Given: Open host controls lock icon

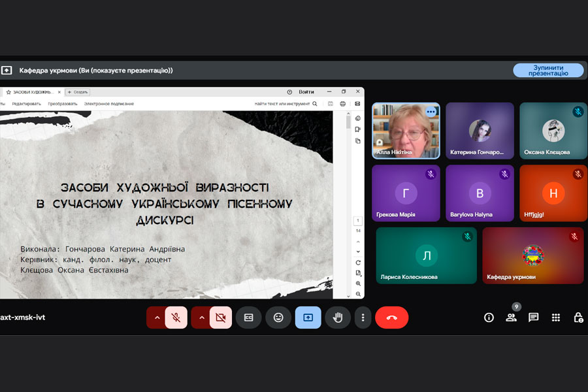Looking at the screenshot, I should click(x=578, y=318).
